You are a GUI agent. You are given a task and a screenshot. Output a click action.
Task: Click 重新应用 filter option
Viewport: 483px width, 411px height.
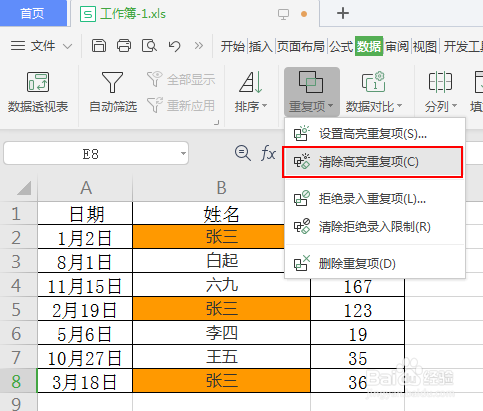coord(181,106)
